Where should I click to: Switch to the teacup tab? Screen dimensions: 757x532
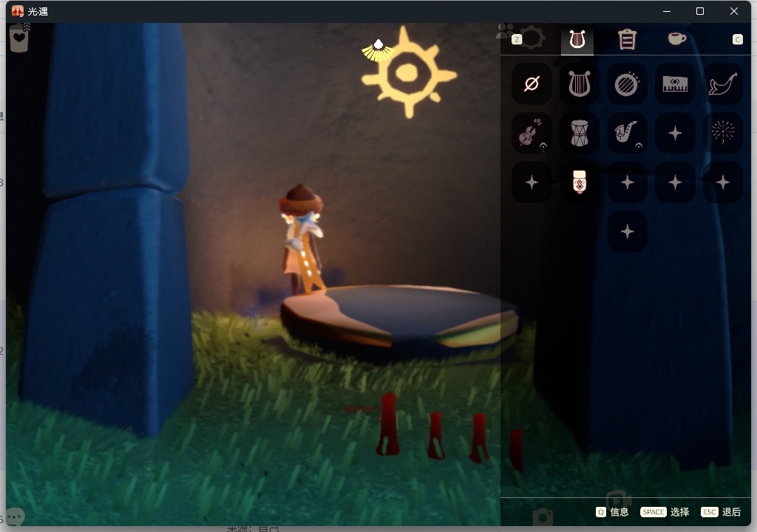point(677,38)
